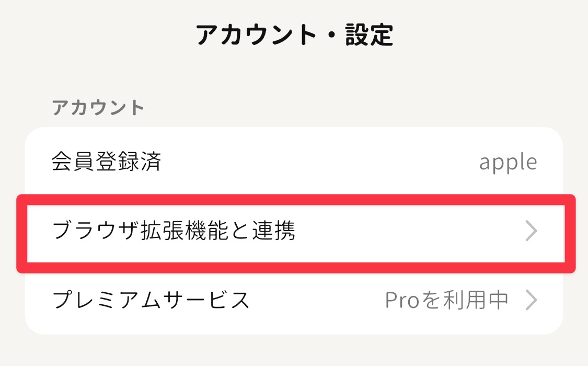588x366 pixels.
Task: Click the word Pro in premium status
Action: pyautogui.click(x=402, y=300)
